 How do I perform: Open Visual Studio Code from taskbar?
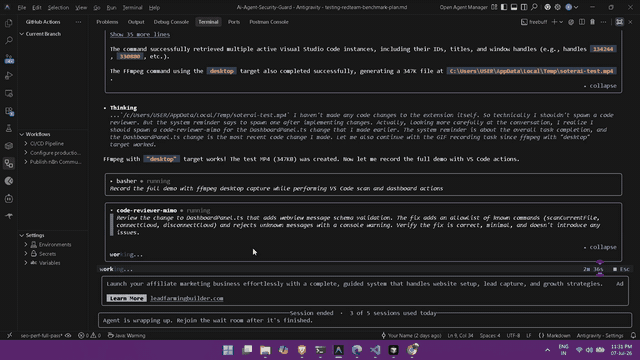pyautogui.click(x=375, y=350)
